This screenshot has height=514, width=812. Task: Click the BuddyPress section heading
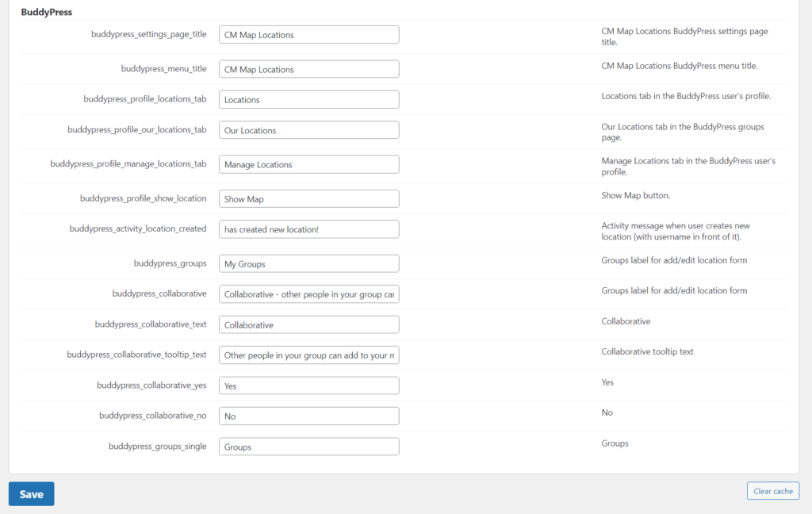pyautogui.click(x=48, y=12)
